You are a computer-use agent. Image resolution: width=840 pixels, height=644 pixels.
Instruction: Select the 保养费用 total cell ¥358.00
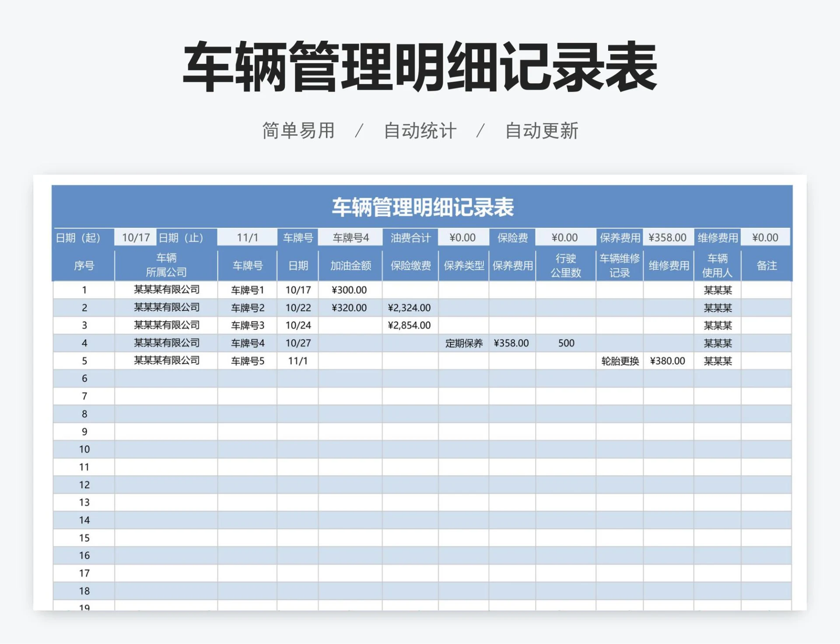668,238
